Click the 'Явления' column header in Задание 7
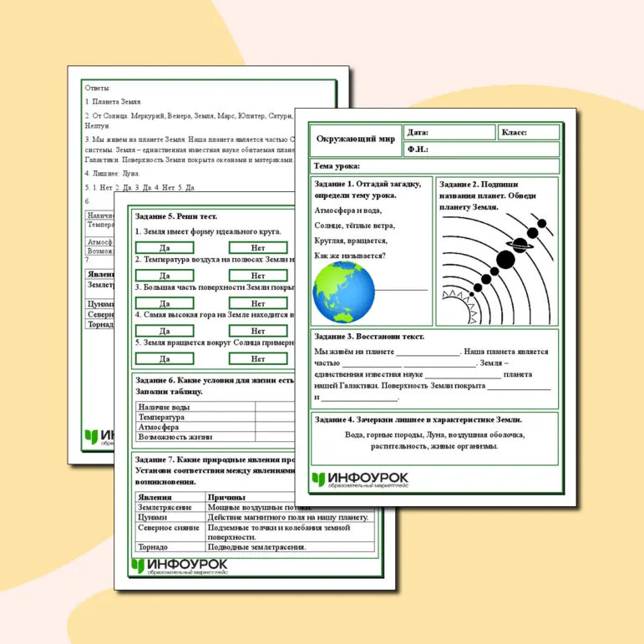The image size is (644, 644). (170, 497)
